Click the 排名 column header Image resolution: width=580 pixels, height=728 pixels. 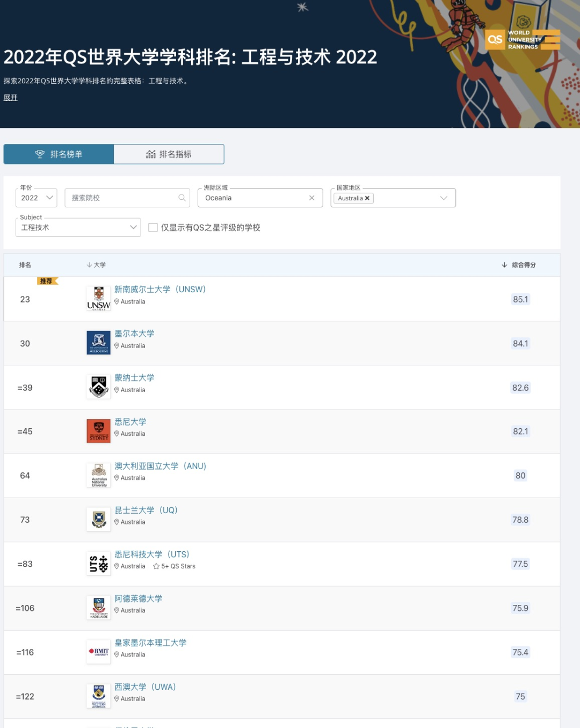[x=25, y=265]
